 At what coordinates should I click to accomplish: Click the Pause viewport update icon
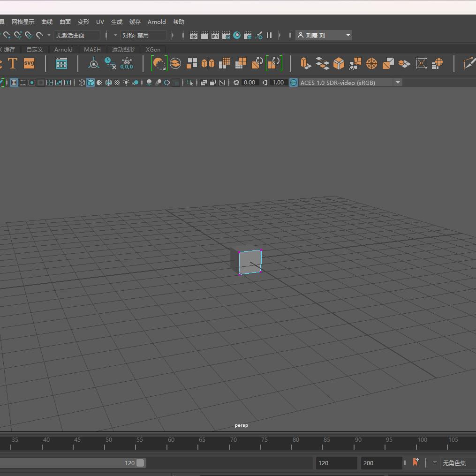point(269,35)
